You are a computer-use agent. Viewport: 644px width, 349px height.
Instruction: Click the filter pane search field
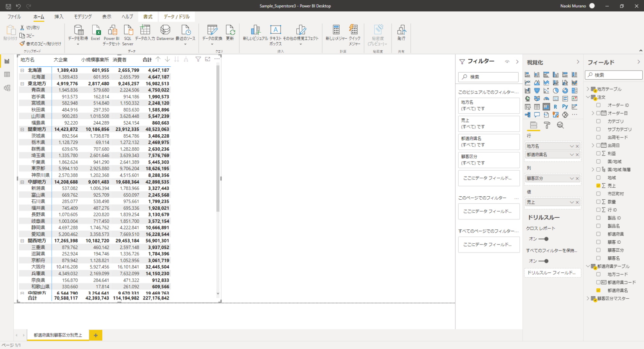click(x=488, y=77)
